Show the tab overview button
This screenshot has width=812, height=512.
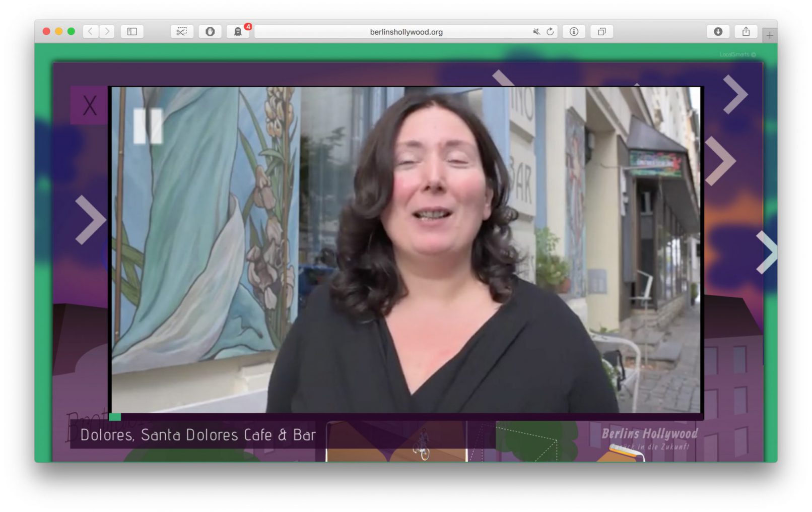(601, 32)
